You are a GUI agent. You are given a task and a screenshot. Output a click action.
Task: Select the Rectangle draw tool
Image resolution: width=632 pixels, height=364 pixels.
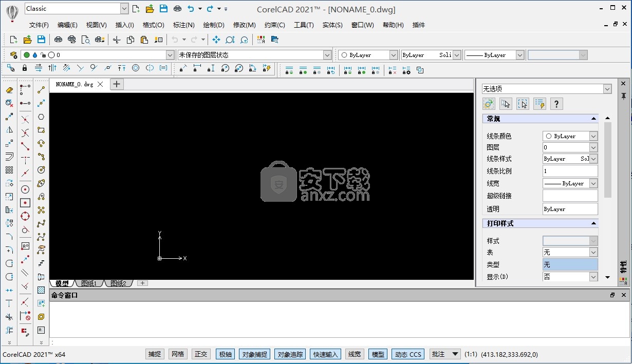coord(41,130)
